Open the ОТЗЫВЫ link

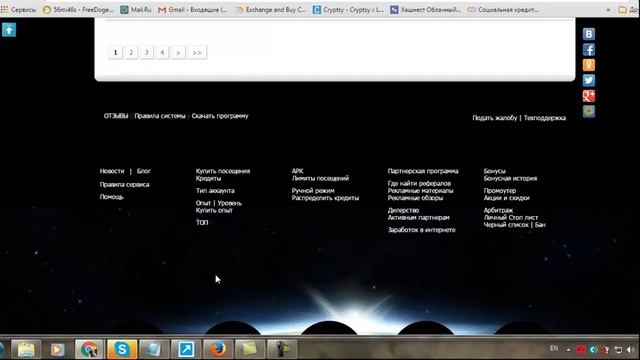(116, 116)
